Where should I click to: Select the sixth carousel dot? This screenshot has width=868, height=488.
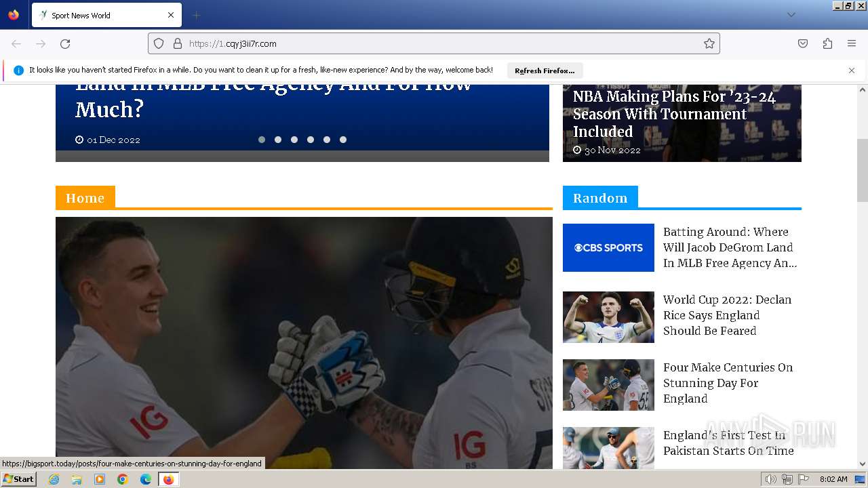(x=343, y=140)
